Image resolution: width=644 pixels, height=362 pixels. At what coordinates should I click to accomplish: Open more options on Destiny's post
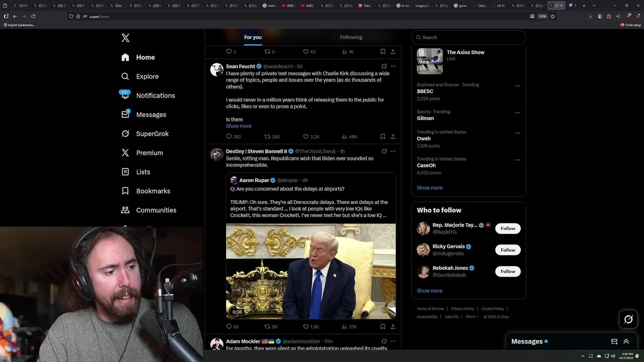[x=393, y=151]
